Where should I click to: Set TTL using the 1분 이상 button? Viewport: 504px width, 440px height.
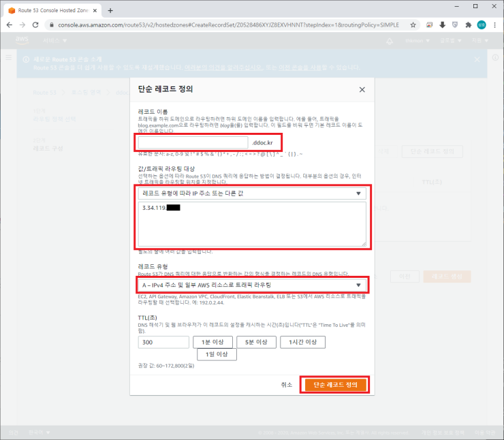click(x=212, y=342)
